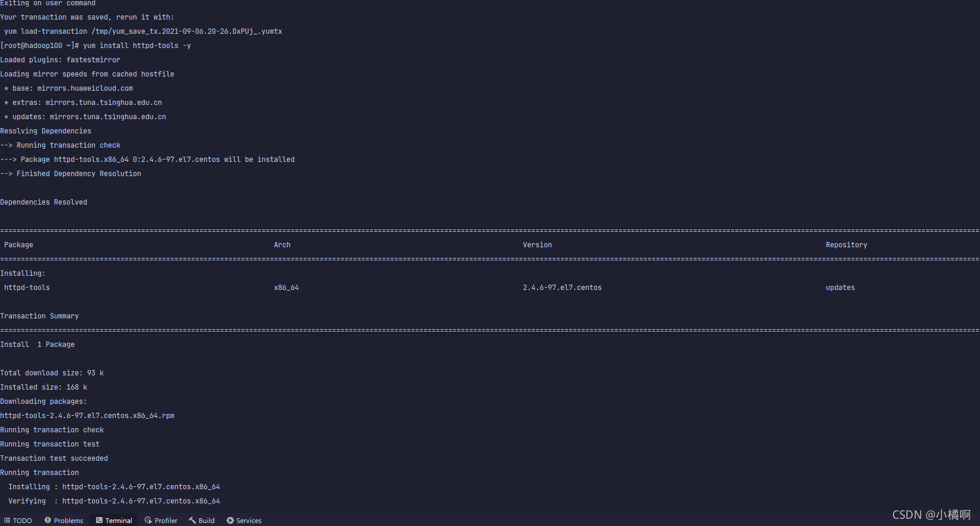This screenshot has width=980, height=526.
Task: Click the 'will be installed' package line
Action: (147, 160)
